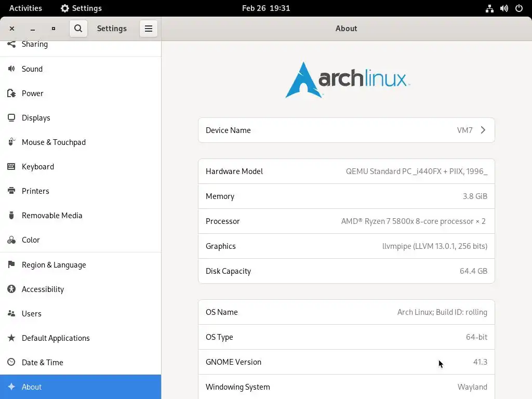Click the Settings gear icon in top bar
532x399 pixels.
[64, 8]
